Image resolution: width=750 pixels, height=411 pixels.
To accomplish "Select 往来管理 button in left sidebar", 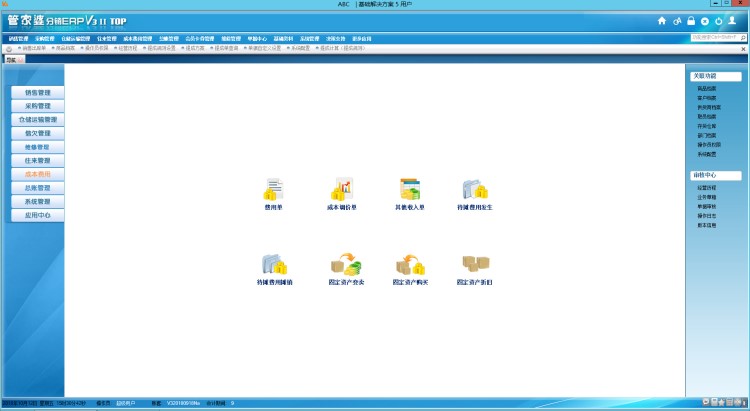I will click(37, 160).
